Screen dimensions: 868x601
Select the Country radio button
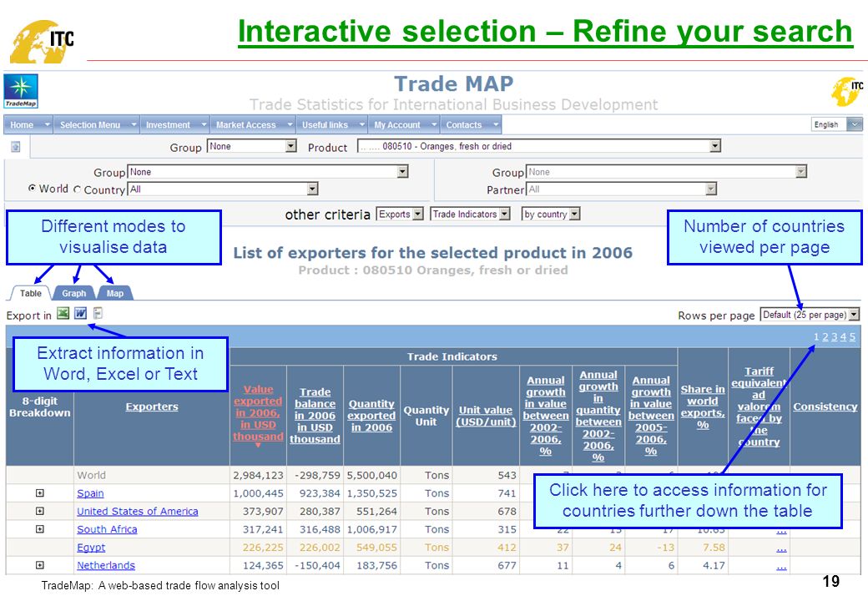(77, 189)
